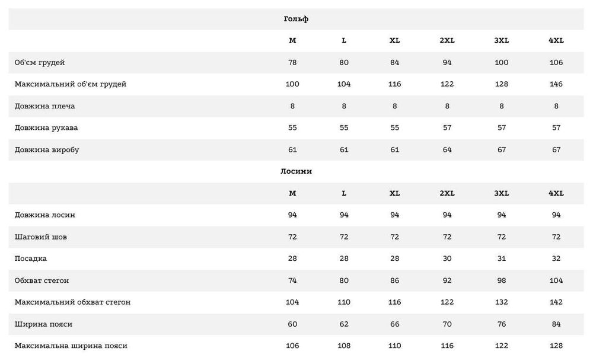This screenshot has width=593, height=364.
Task: Select the Шаговий шов row label
Action: 41,237
